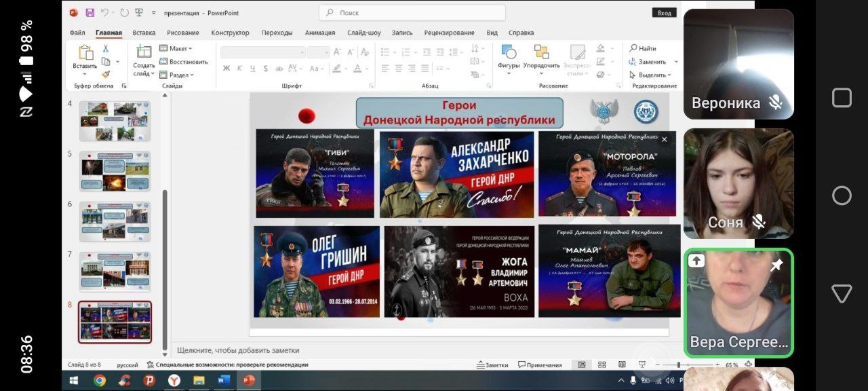Show the Заметки notes pane
Viewport: 868px width, 391px height.
[492, 365]
